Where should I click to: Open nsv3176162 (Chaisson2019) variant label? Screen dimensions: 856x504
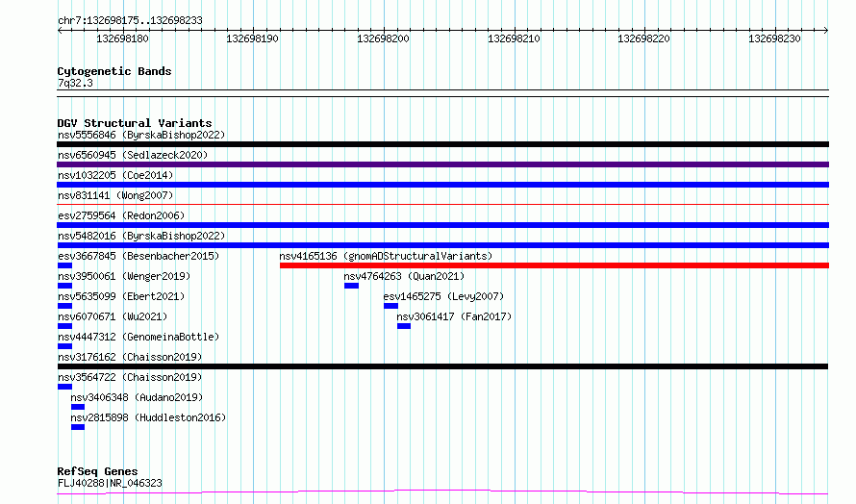[x=130, y=357]
